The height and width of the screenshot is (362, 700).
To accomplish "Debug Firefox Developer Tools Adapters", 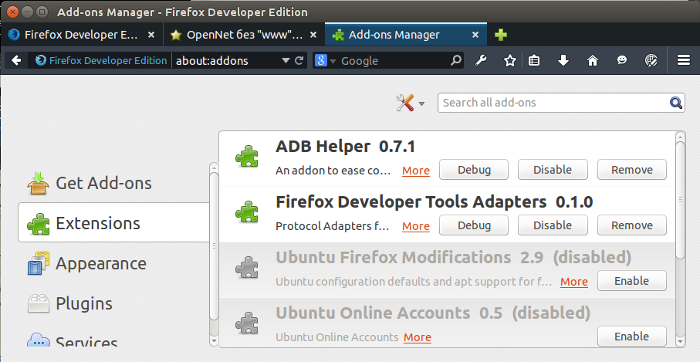I will (x=474, y=225).
